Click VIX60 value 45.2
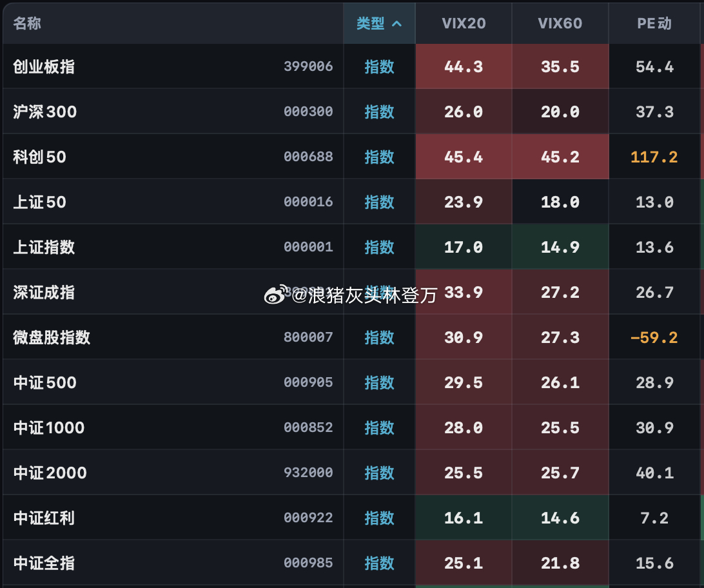Screen dimensions: 704x588 click(x=560, y=157)
